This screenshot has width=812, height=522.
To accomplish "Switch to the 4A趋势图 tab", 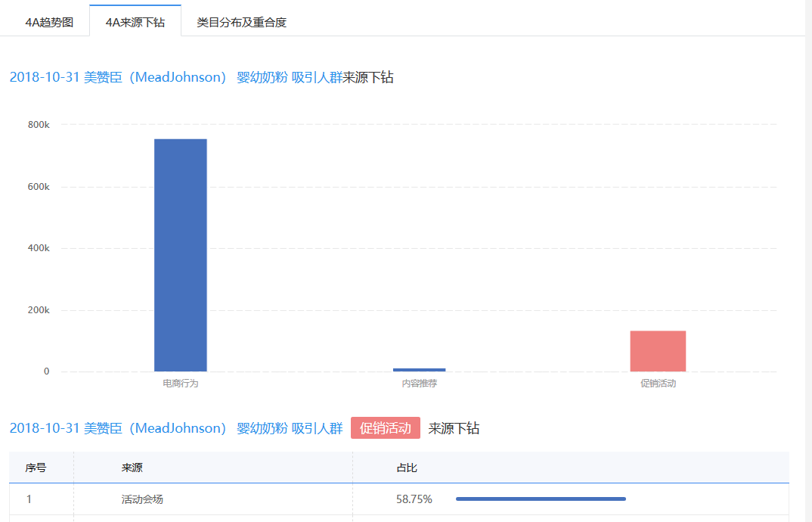I will click(x=49, y=22).
